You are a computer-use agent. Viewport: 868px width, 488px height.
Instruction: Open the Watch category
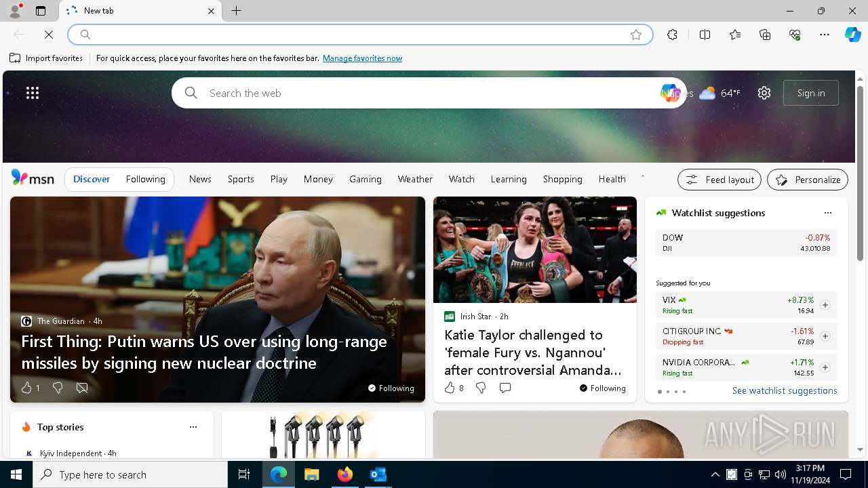pyautogui.click(x=462, y=179)
